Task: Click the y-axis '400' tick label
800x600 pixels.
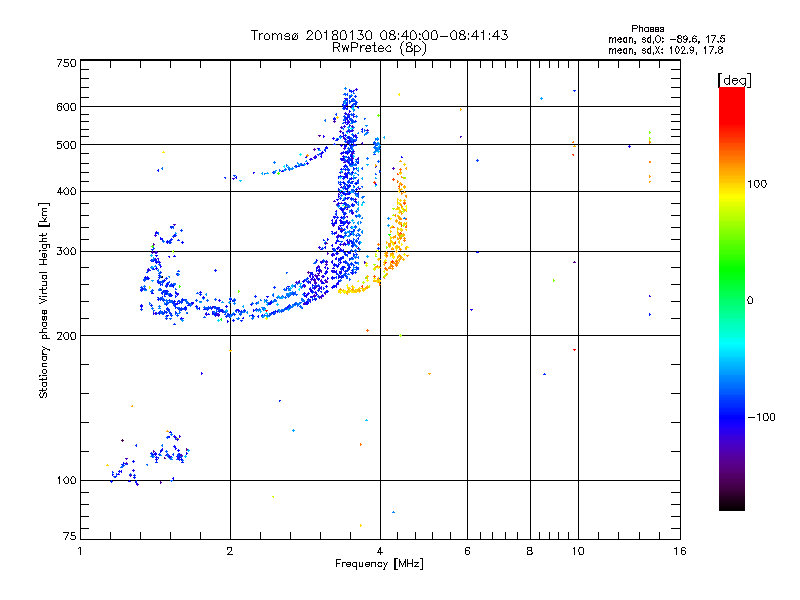Action: (66, 191)
